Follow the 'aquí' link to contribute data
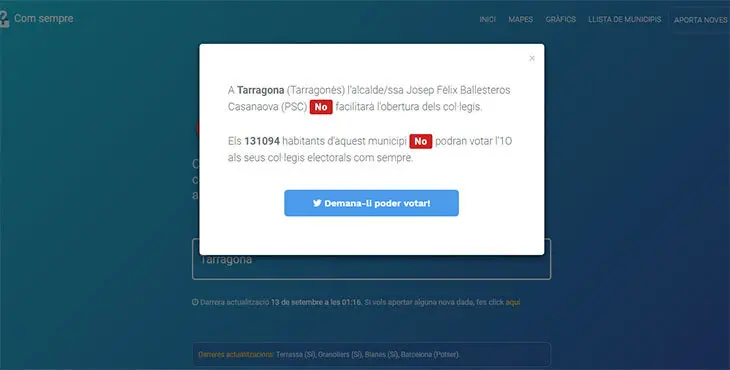 pos(513,302)
